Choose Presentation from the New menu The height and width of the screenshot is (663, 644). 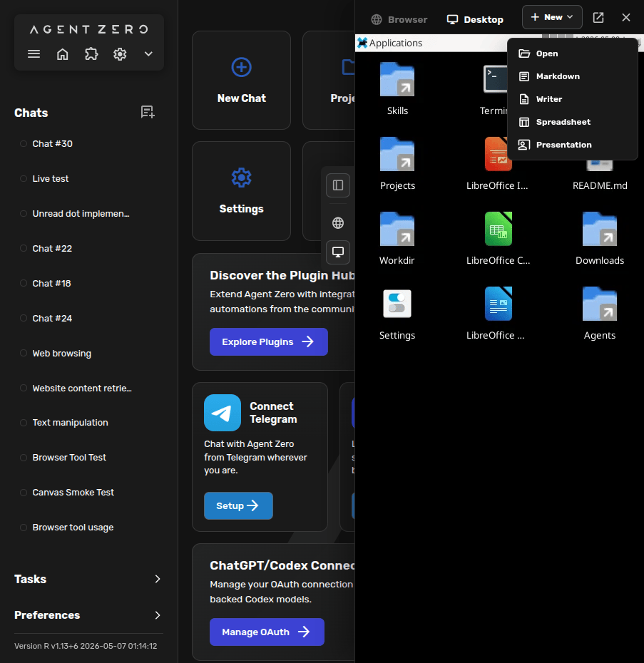(573, 145)
